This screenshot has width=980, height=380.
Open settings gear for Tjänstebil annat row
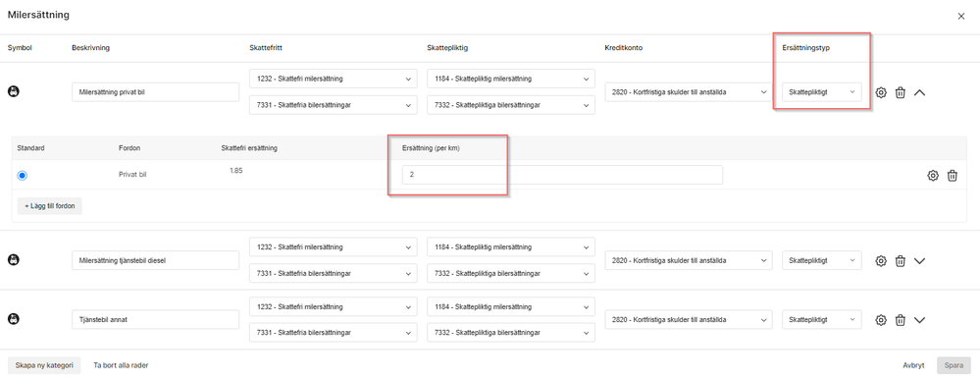pos(881,320)
